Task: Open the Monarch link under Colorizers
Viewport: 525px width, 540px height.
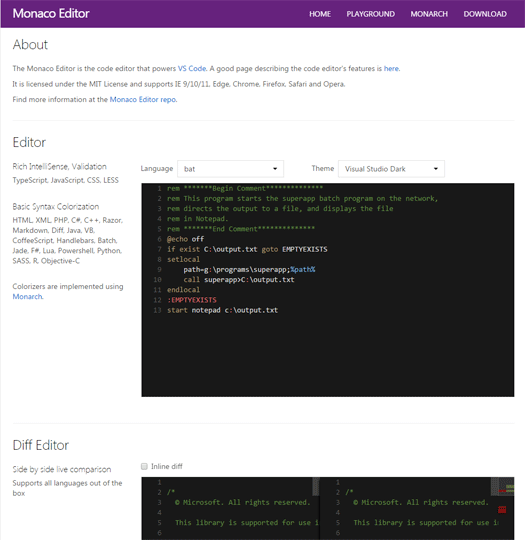Action: [27, 297]
